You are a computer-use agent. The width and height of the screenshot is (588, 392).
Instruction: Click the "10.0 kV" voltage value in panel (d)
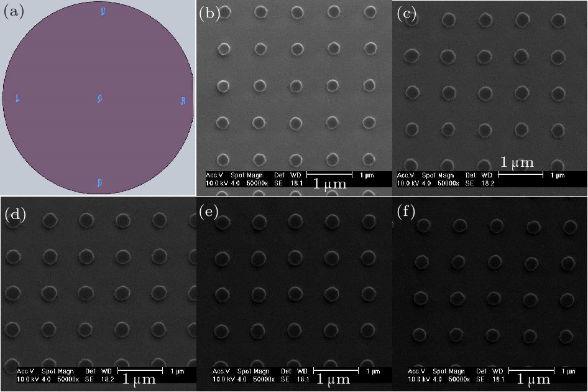point(27,379)
